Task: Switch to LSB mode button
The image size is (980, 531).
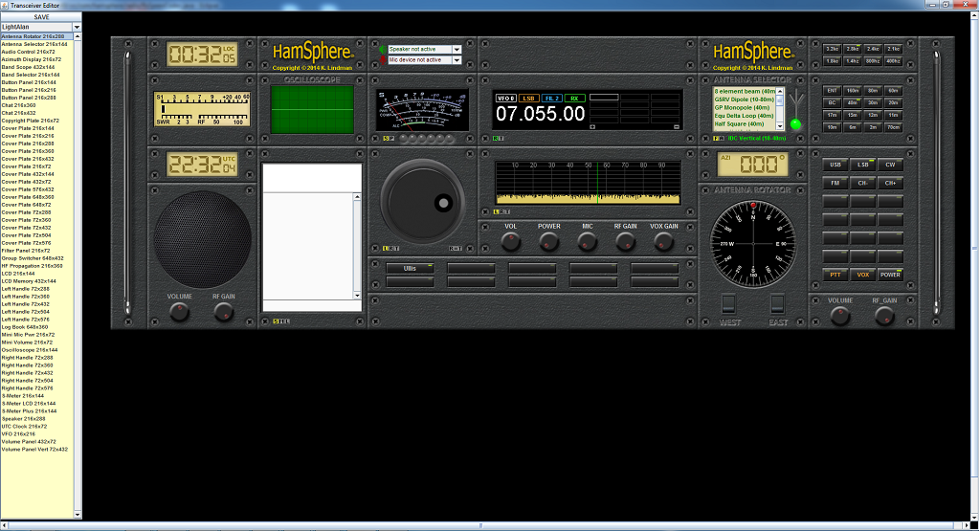Action: 862,165
